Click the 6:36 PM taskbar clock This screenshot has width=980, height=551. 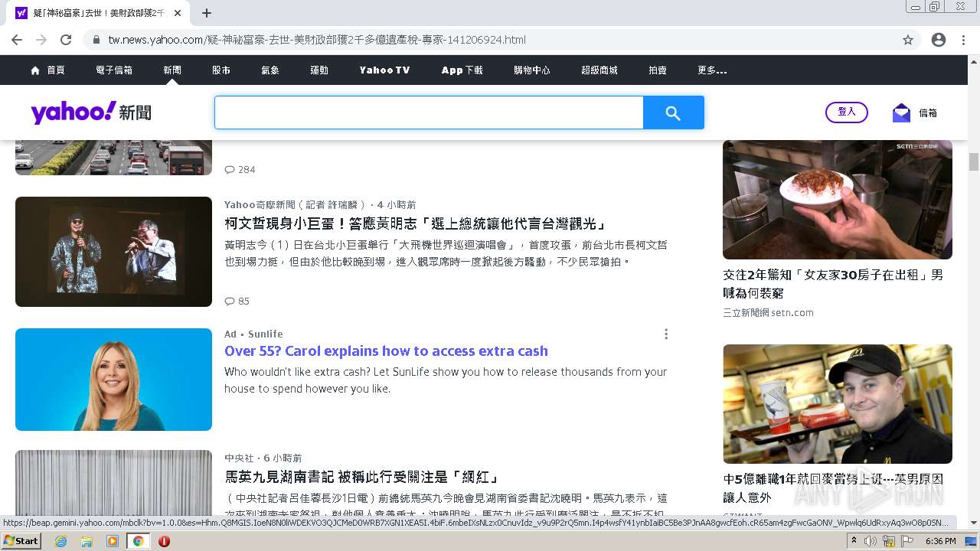pos(940,541)
